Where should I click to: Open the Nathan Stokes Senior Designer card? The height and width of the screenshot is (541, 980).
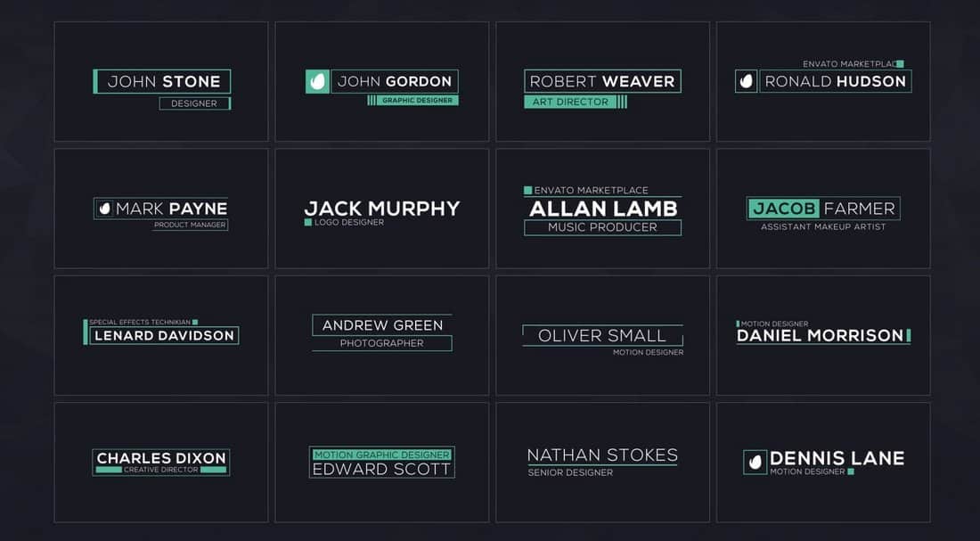(x=602, y=462)
